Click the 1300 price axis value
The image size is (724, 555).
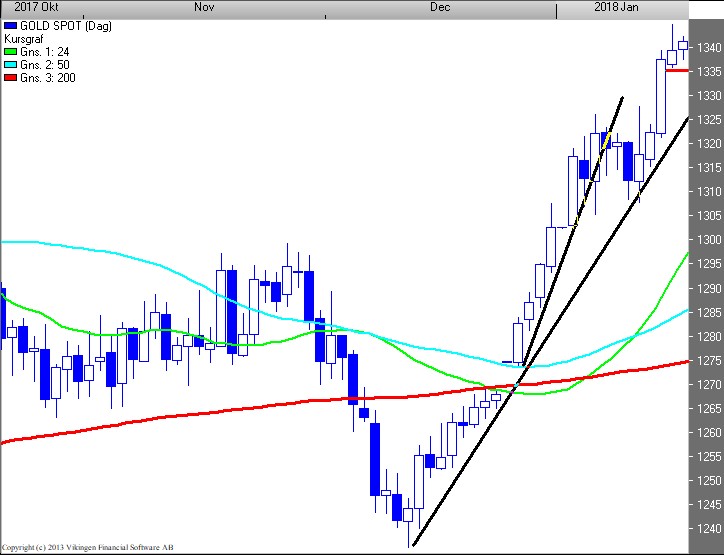click(709, 240)
